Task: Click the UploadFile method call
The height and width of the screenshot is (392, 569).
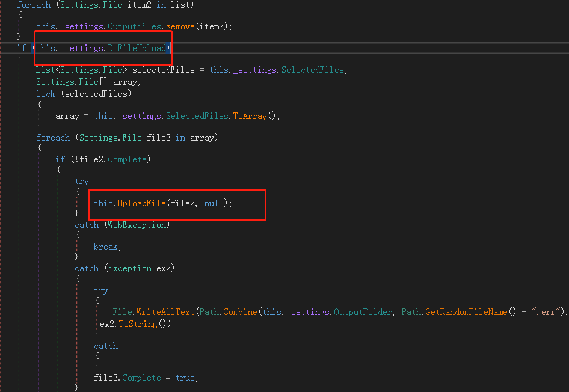Action: click(x=141, y=203)
